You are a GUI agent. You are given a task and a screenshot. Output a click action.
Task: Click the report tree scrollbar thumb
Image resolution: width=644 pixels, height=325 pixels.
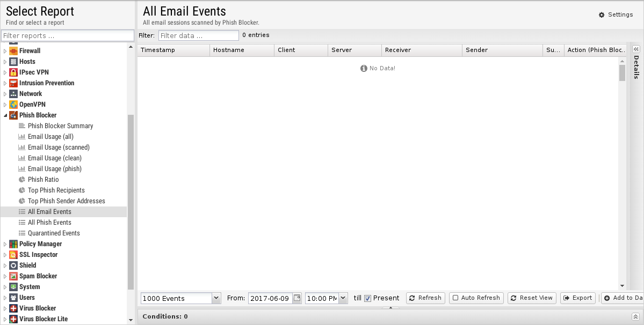(131, 202)
